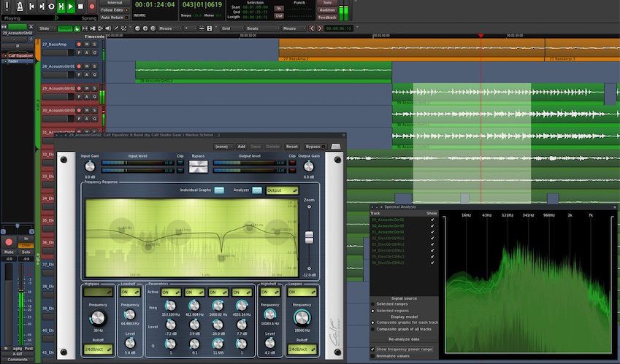Screen dimensions: 620x364
Task: Select the Grab (hand) mouse tool
Action: [x=77, y=28]
